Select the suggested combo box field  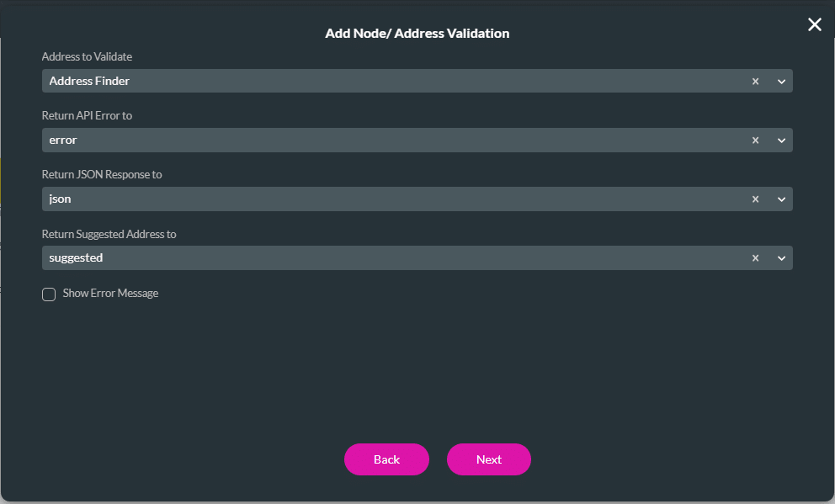coord(337,257)
